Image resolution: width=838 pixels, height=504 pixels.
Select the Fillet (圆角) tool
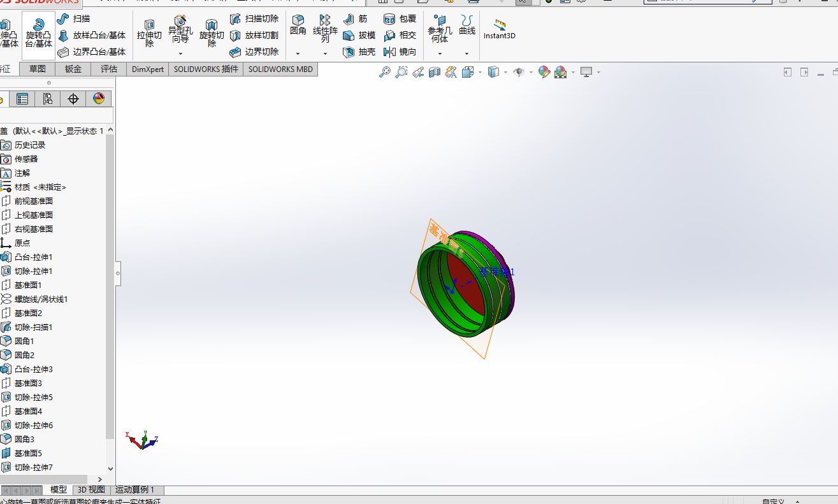(298, 25)
